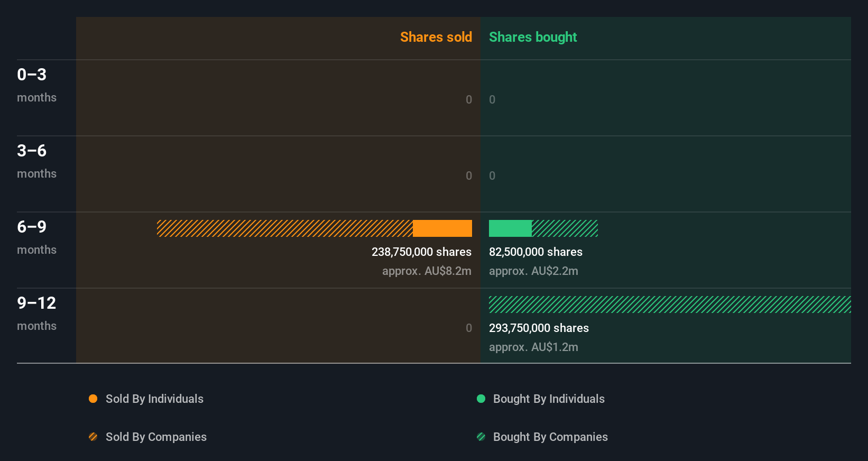Click the bought zero in 3–6 months row
The height and width of the screenshot is (461, 868).
(492, 176)
